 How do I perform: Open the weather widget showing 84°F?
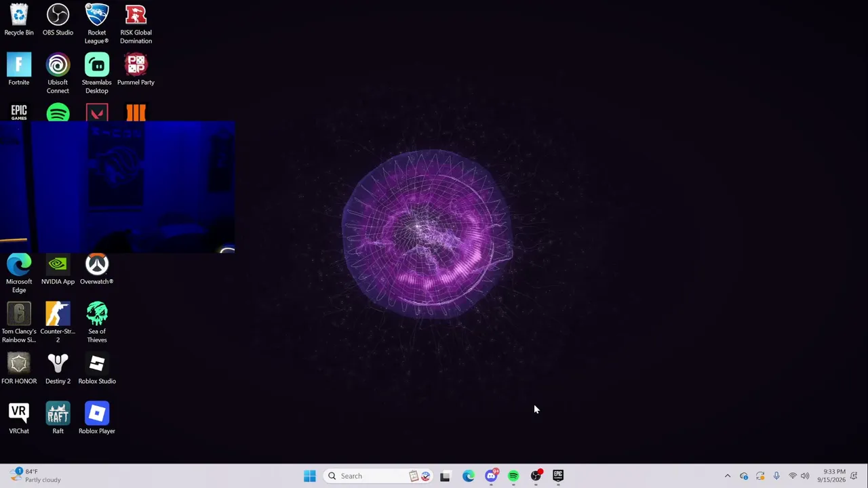pos(35,476)
